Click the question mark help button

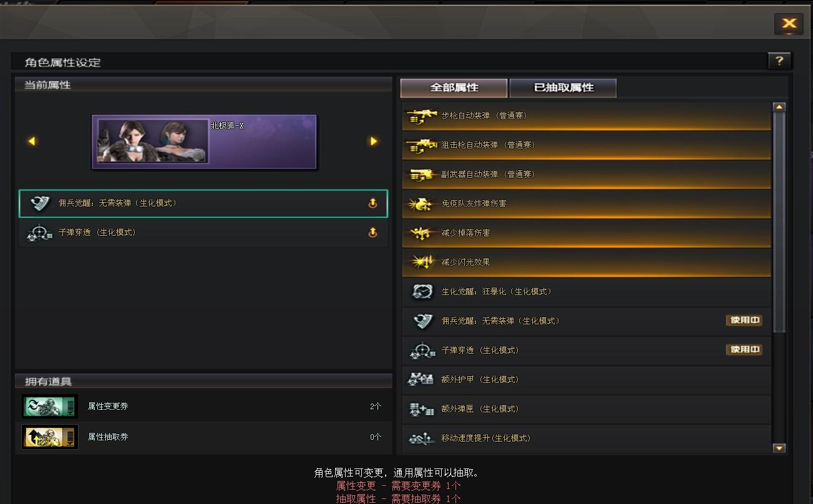779,61
